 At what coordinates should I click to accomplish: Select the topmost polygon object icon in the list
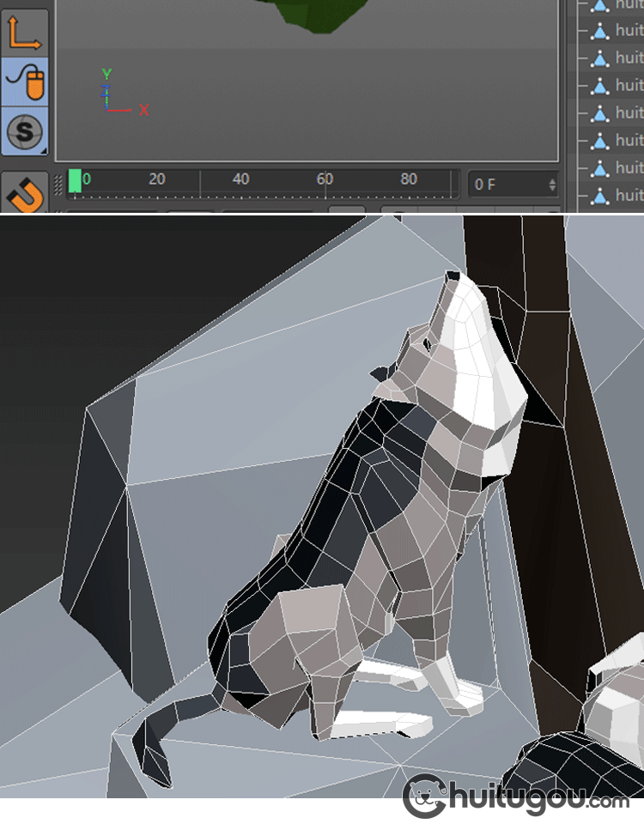tap(599, 5)
